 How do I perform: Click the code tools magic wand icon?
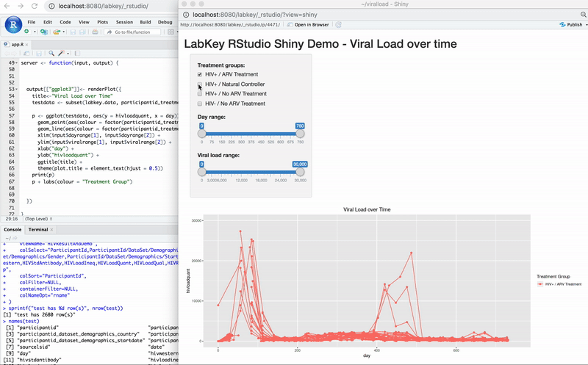(x=62, y=54)
